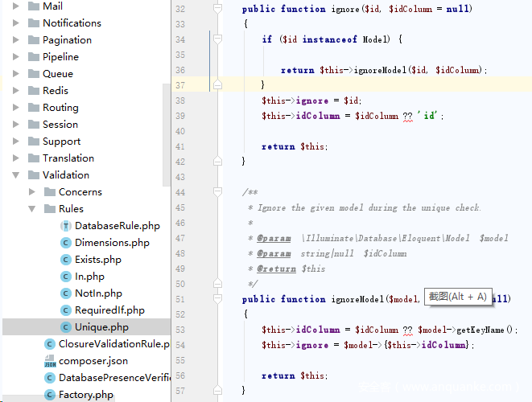Screen dimensions: 532x402
Task: Click the ClosureValidationRule class icon
Action: click(x=50, y=344)
